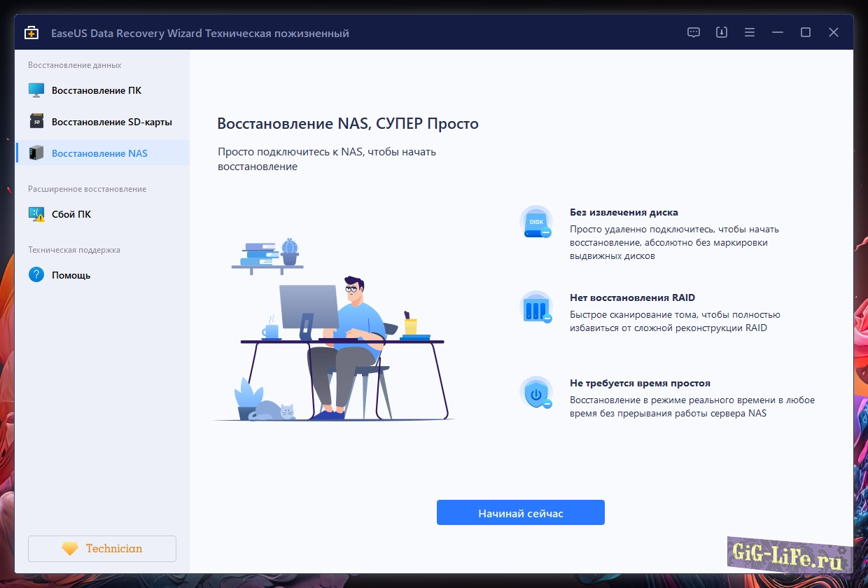Click the power shield downtime icon
868x588 pixels.
[536, 393]
